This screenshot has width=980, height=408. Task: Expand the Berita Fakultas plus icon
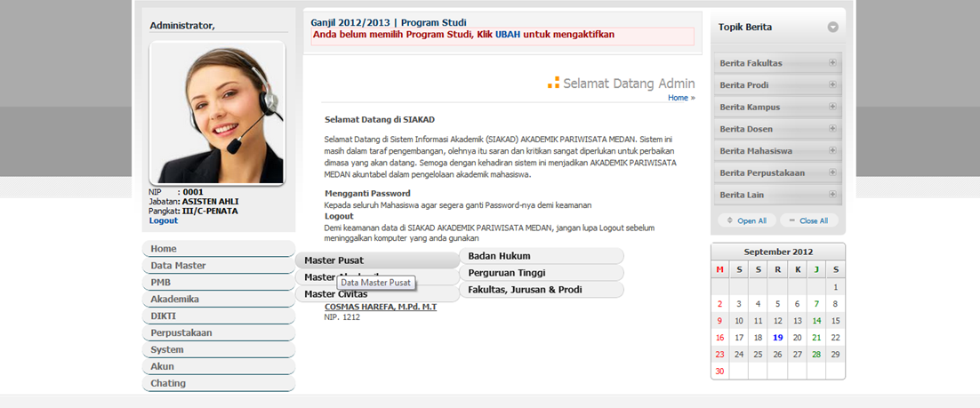[831, 62]
